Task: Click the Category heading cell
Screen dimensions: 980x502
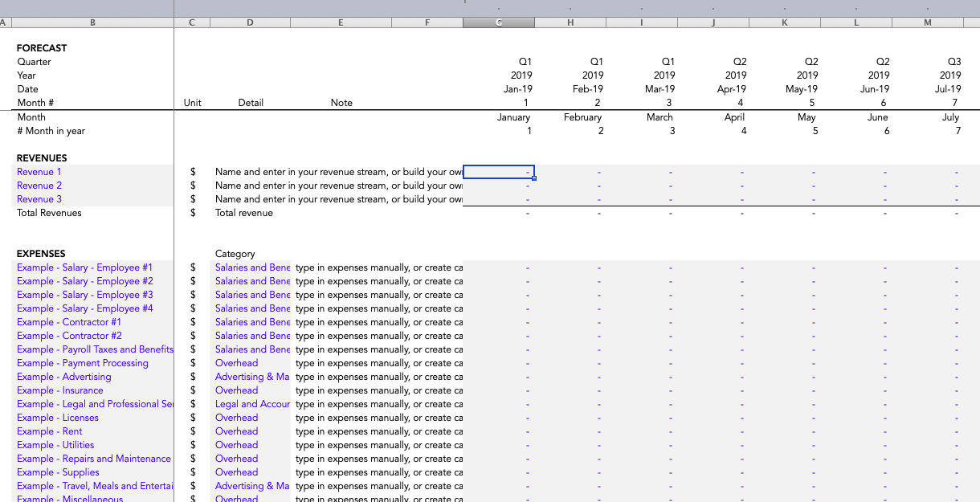Action: [x=235, y=254]
